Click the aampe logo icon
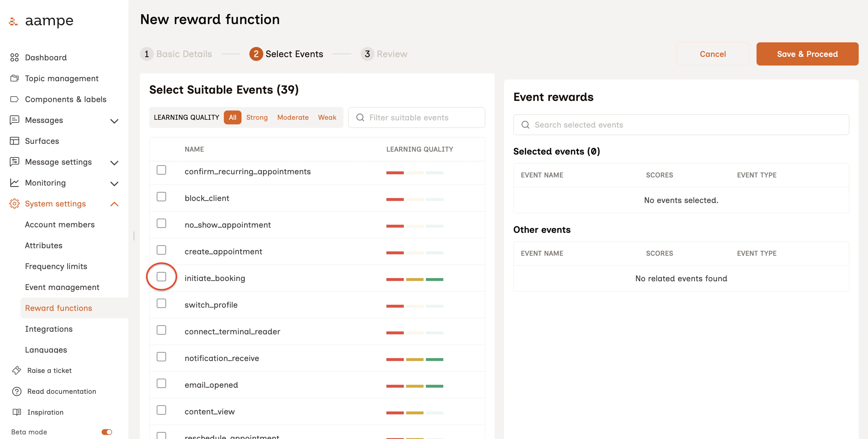Screen dimensions: 868x439 13,21
